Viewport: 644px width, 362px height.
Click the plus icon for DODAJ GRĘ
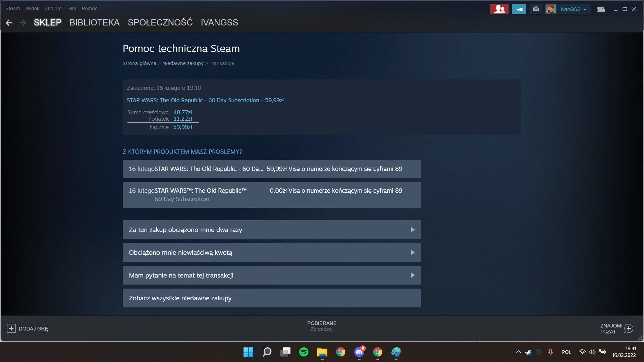pos(11,328)
